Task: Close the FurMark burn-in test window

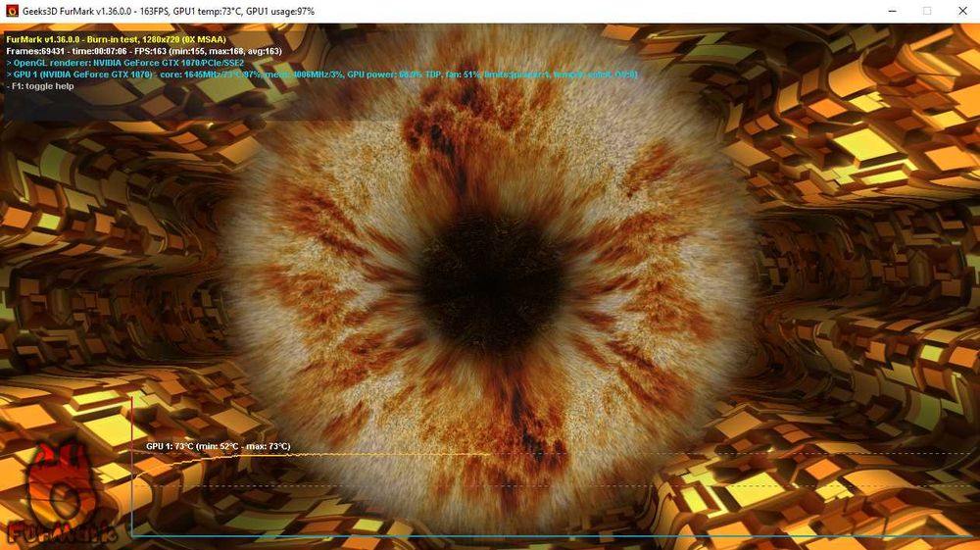Action: coord(962,11)
